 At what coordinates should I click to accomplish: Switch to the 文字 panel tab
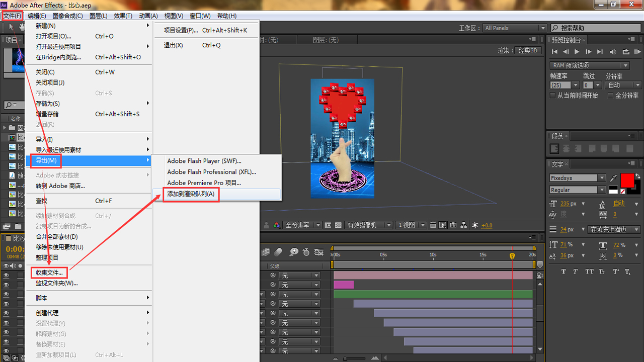point(557,164)
